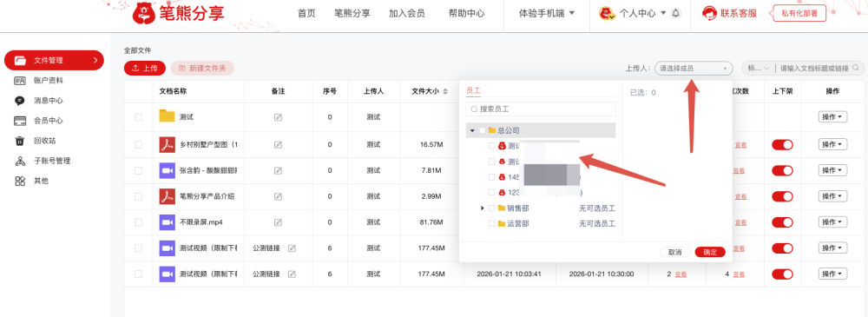Click the 搜索员工 search field
The image size is (868, 317).
point(541,109)
